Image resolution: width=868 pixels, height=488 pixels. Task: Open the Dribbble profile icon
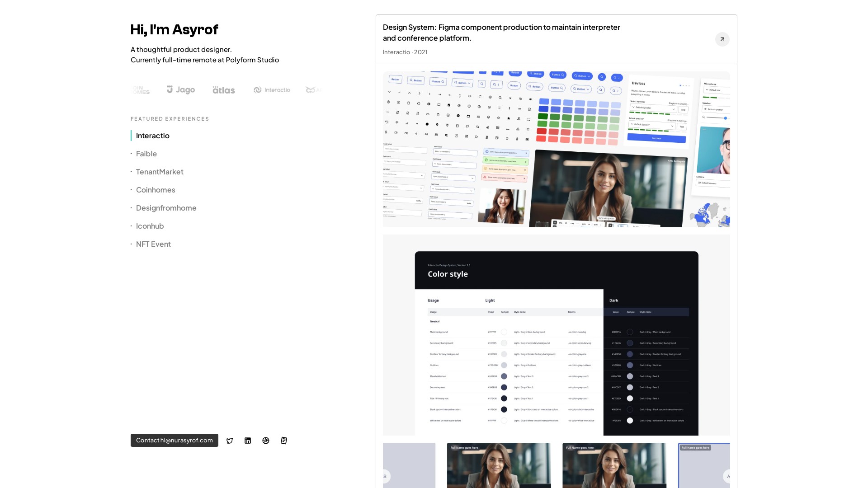pyautogui.click(x=266, y=441)
